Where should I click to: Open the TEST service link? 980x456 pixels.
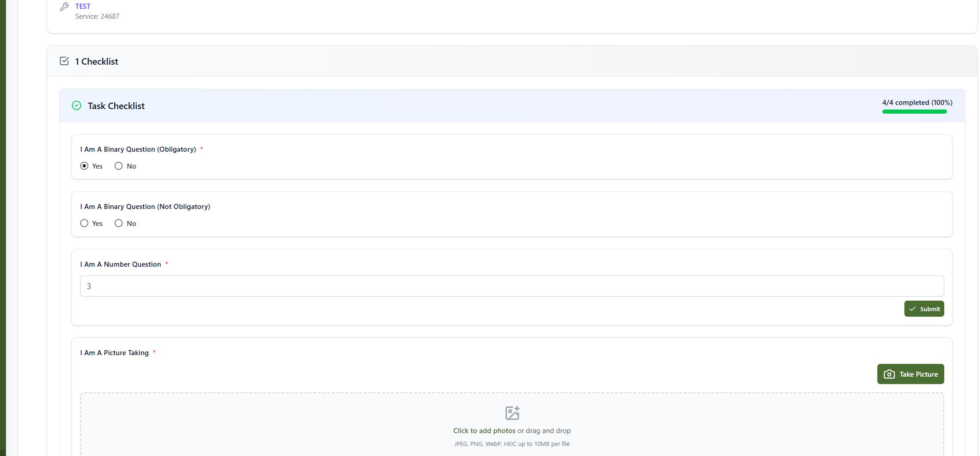pos(83,6)
